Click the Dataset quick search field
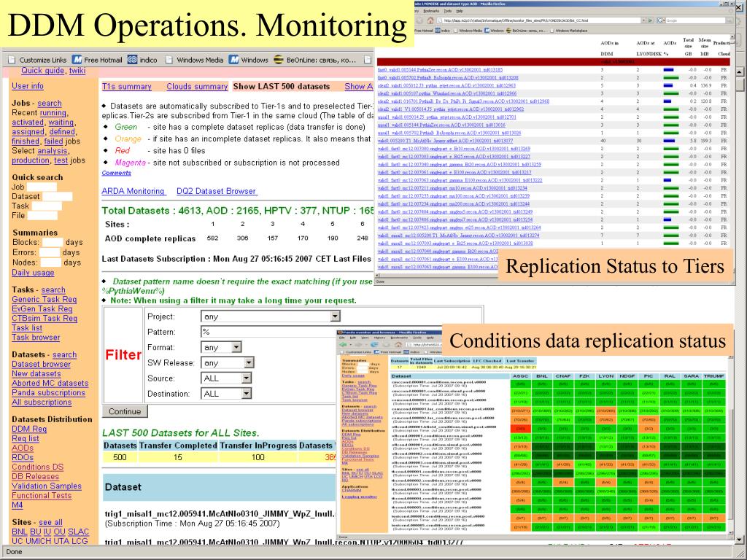Viewport: 747px width, 560px height. click(x=57, y=196)
